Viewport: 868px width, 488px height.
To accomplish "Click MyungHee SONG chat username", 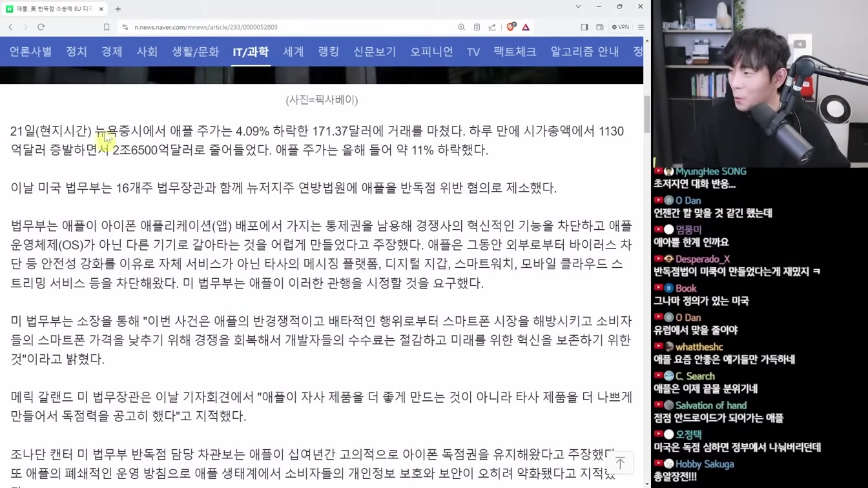I will click(x=710, y=171).
